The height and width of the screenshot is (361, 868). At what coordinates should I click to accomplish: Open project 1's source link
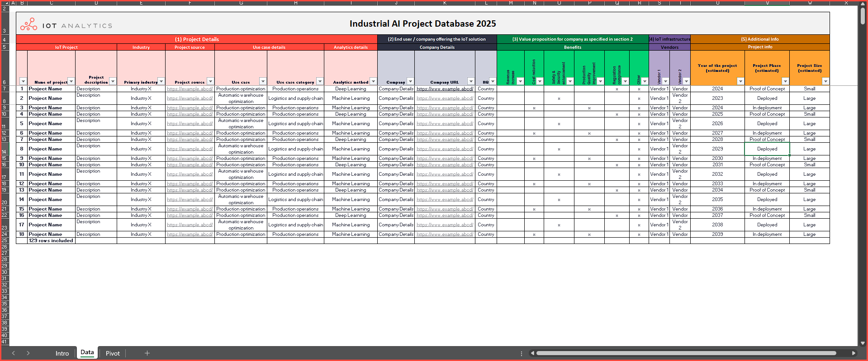pyautogui.click(x=190, y=89)
